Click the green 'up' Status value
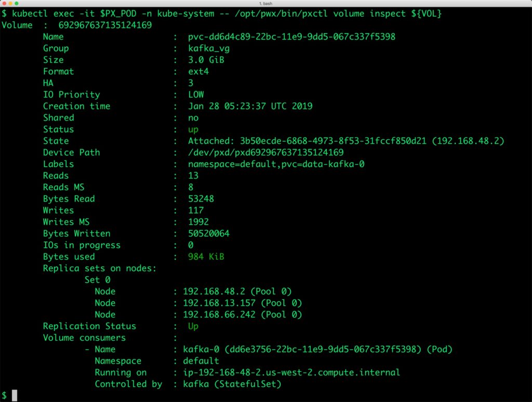The image size is (532, 402). point(193,129)
